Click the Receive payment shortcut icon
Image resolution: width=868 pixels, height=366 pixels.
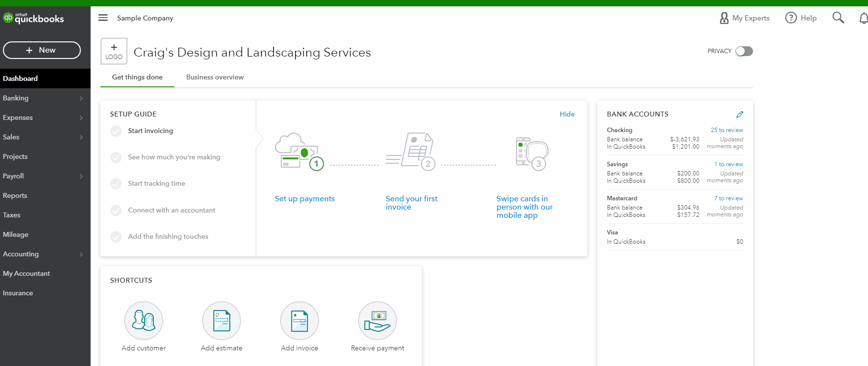(377, 321)
